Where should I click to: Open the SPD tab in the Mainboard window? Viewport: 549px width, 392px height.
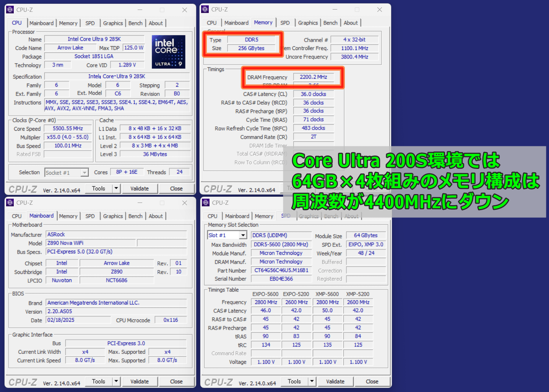coord(90,216)
